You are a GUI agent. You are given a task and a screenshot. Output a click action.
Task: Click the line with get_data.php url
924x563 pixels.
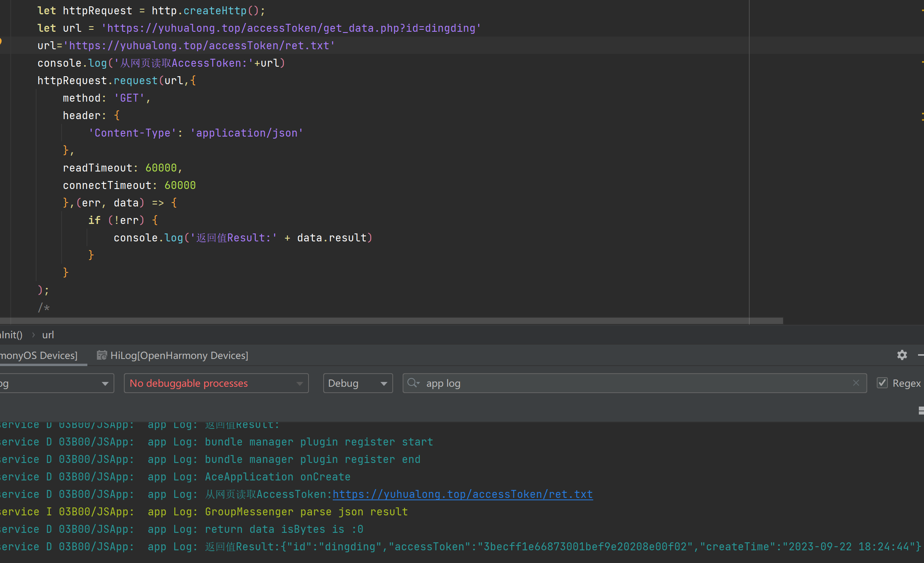click(259, 28)
